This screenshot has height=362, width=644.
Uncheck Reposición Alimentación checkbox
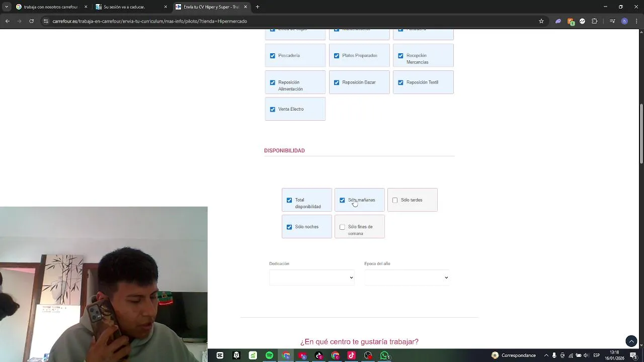[x=273, y=82]
